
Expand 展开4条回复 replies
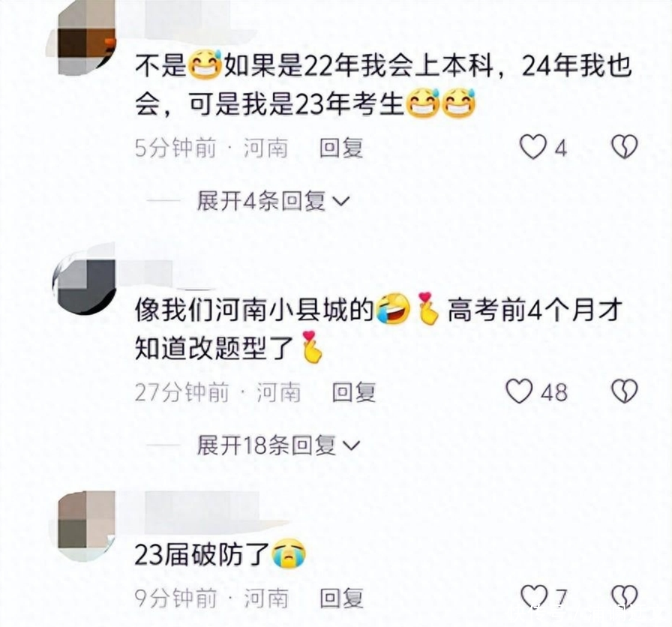coord(274,201)
